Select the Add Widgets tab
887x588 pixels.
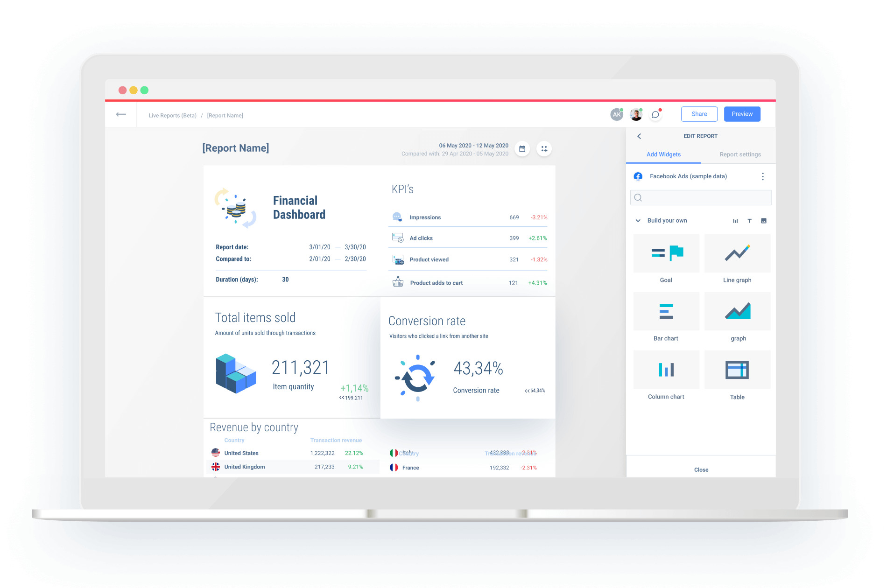tap(663, 154)
